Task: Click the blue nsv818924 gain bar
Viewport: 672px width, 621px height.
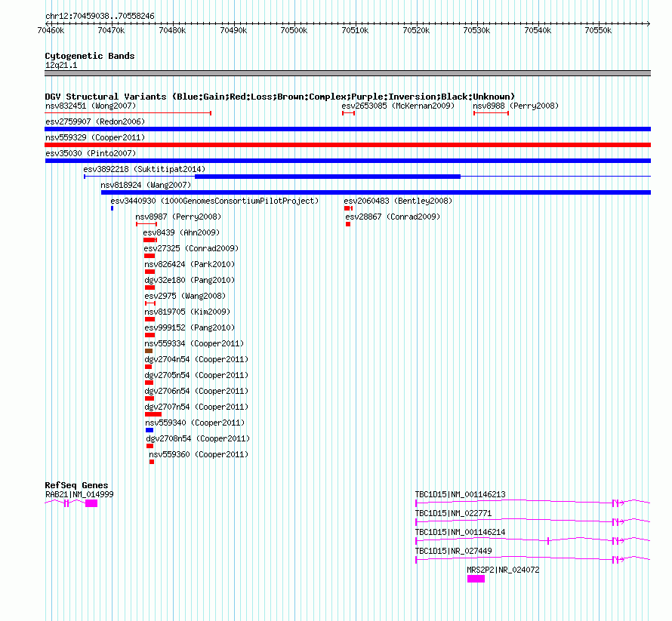Action: click(376, 192)
